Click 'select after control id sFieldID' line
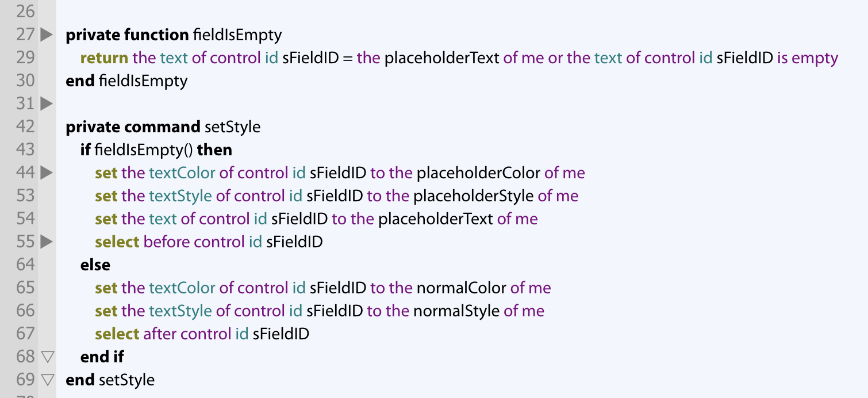The width and height of the screenshot is (868, 398). 202,334
